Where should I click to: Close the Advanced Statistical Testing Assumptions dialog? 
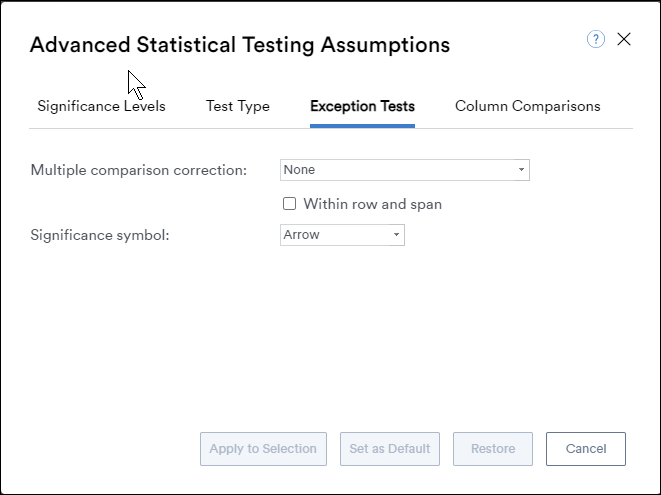624,39
